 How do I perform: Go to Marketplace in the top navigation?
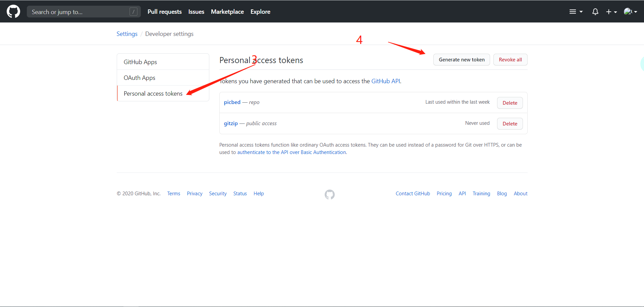[x=227, y=12]
